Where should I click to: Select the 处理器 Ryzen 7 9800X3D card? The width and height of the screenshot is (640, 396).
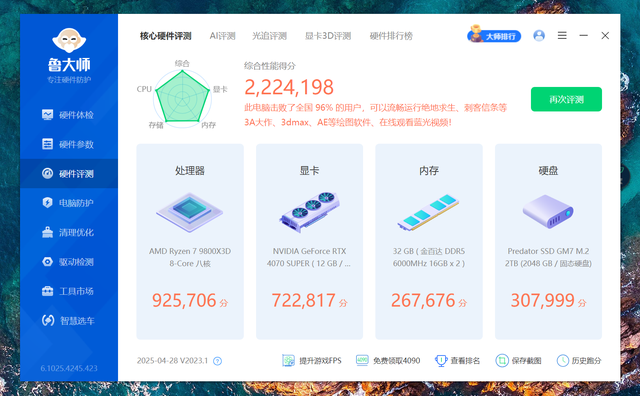[190, 241]
